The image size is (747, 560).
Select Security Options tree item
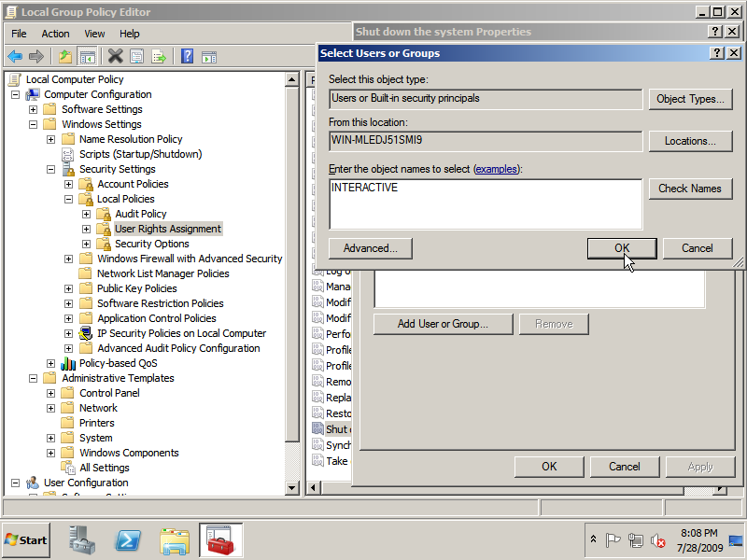[152, 244]
